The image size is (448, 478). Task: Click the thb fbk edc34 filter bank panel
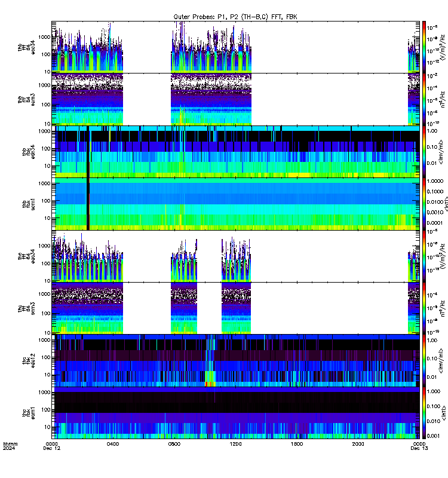pos(235,152)
